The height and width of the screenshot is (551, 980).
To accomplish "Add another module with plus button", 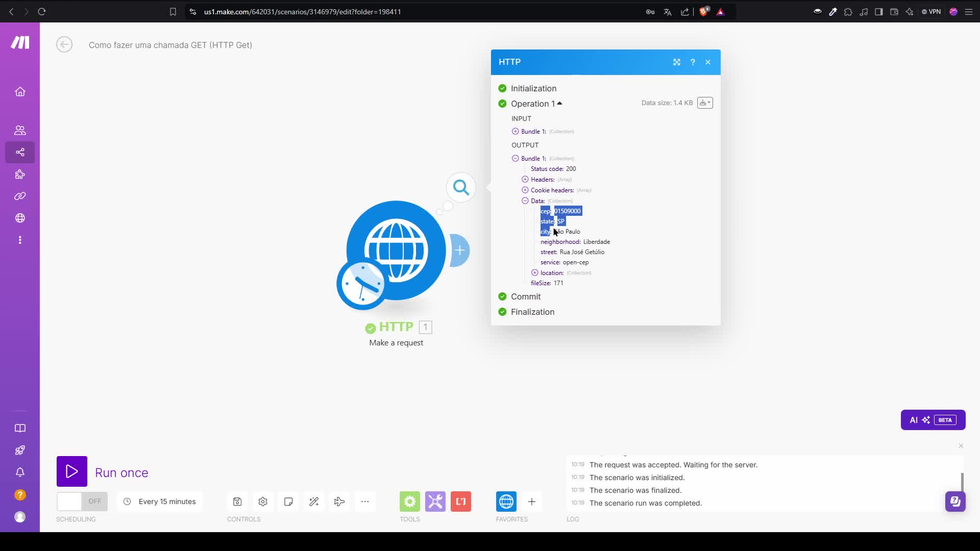I will 459,250.
